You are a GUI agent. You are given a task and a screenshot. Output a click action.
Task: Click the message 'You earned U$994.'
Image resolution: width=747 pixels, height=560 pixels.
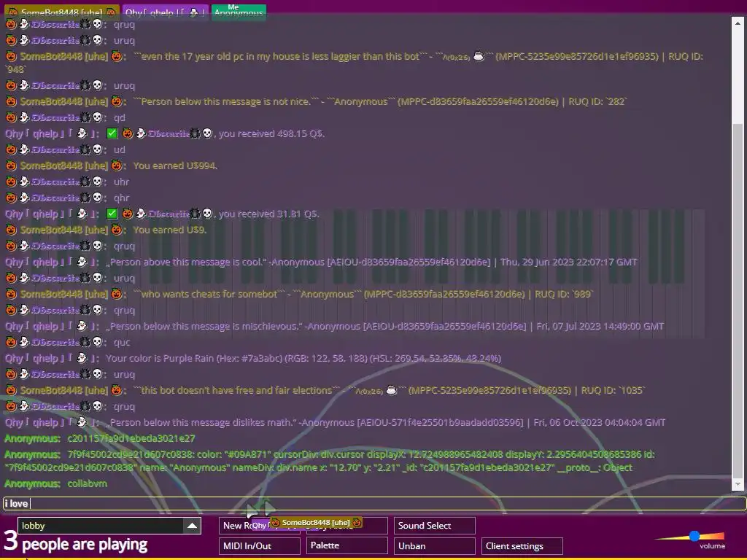[175, 166]
